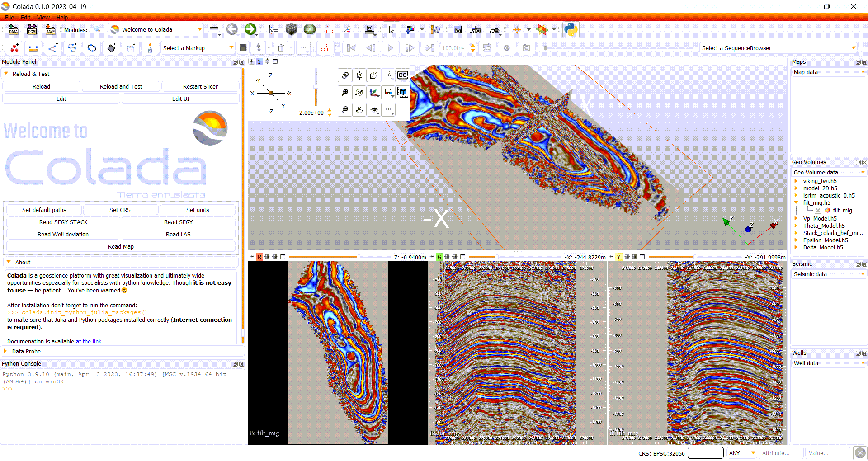Collapse the Reload & Test section
868x461 pixels.
point(6,74)
